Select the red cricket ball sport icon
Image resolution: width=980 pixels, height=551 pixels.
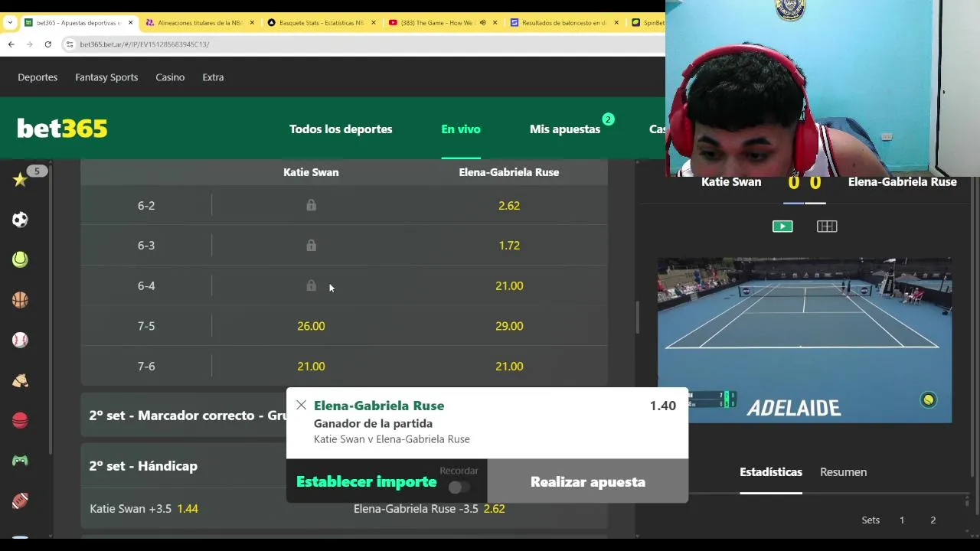(20, 420)
